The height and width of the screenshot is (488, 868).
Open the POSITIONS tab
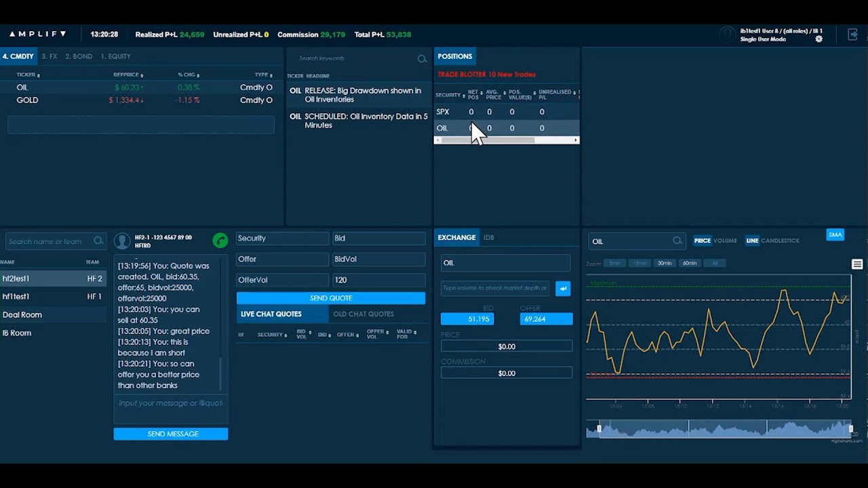point(454,56)
